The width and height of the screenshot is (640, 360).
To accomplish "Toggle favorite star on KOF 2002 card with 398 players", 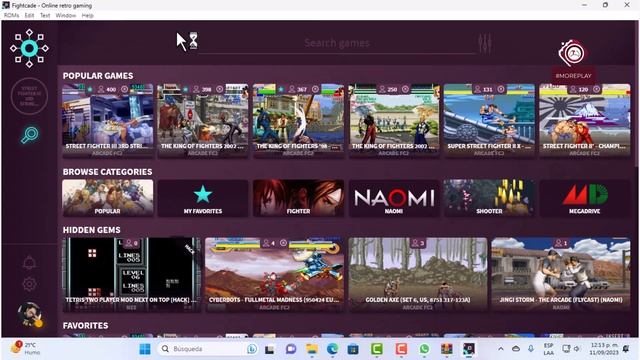I will (185, 89).
